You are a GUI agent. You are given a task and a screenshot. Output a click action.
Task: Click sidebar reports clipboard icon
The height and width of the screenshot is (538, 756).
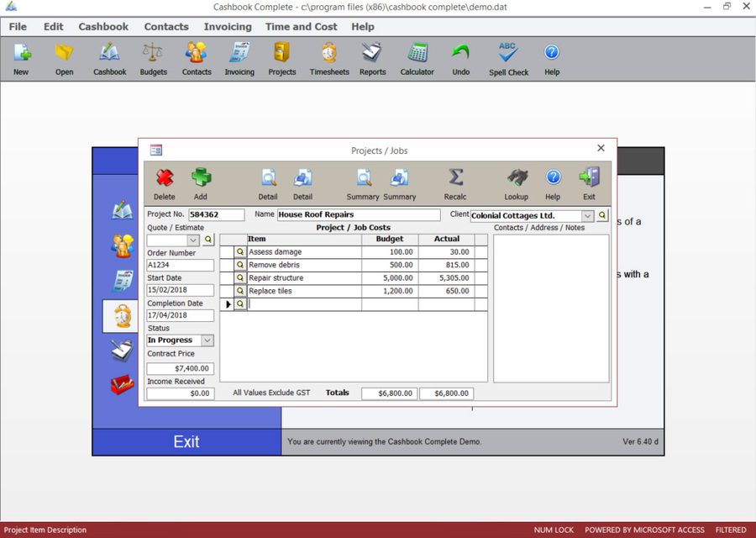pos(122,351)
